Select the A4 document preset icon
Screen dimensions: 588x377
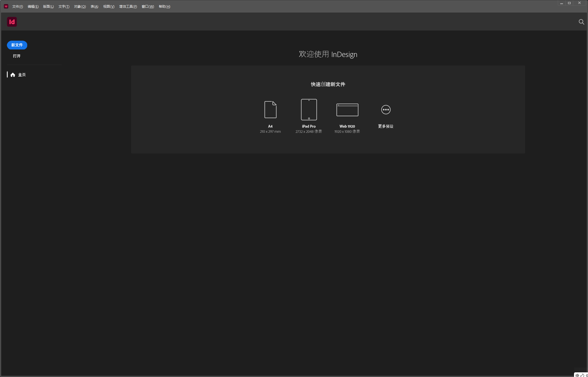[x=270, y=109]
